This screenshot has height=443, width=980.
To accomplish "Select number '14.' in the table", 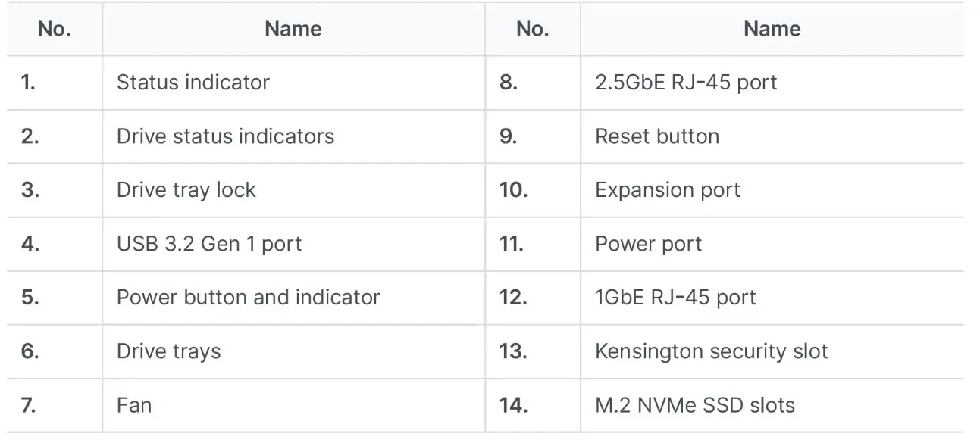I will (513, 405).
